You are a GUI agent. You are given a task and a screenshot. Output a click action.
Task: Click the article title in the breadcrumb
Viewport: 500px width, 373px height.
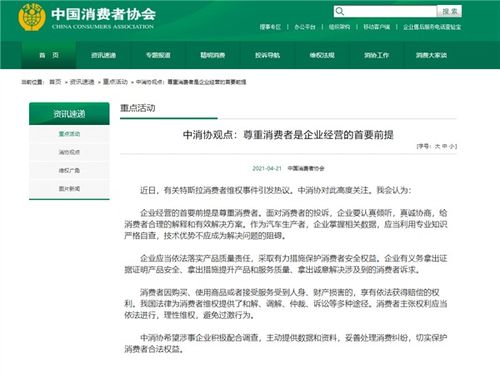[x=191, y=82]
